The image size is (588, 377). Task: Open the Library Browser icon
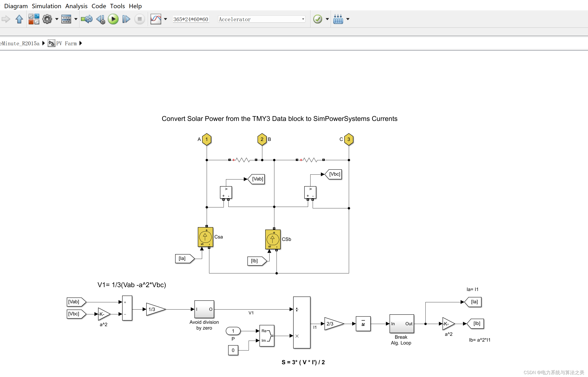(34, 19)
